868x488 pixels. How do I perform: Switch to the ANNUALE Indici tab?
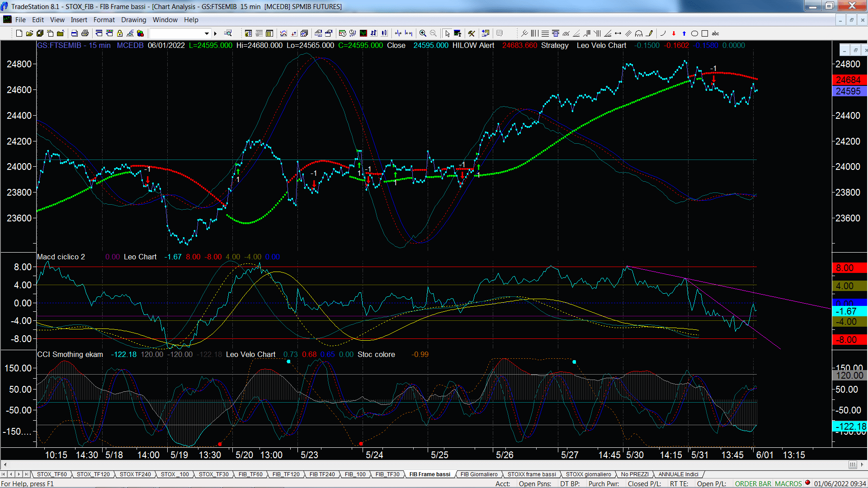coord(678,474)
